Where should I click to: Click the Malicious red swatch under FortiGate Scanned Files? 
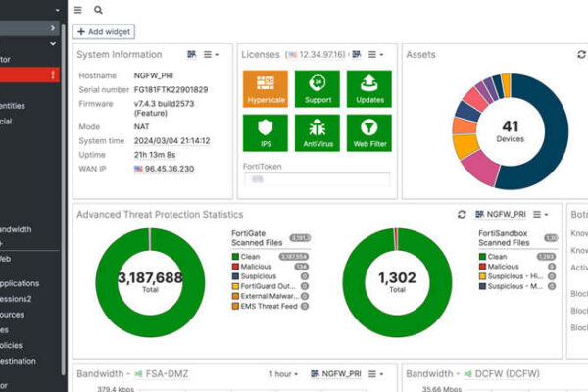(235, 267)
